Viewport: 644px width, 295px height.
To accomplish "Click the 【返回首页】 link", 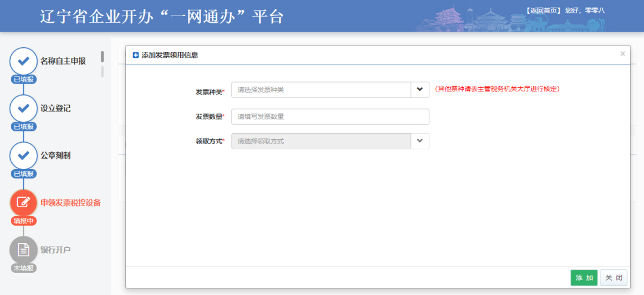I will tap(543, 11).
